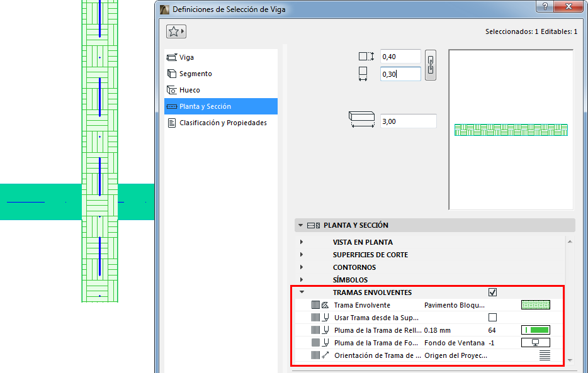Uncheck the TRAMAS ENVOLVENTES checkbox

(492, 292)
